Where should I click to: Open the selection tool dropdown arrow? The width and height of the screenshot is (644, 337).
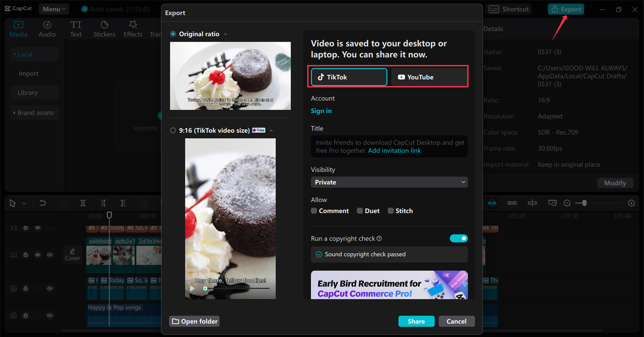pyautogui.click(x=24, y=203)
